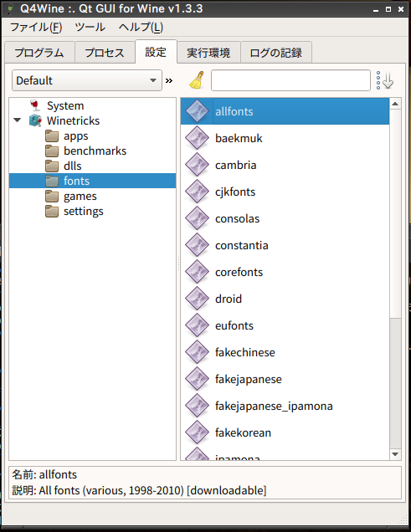Switch to the ログの記録 tab
This screenshot has height=532, width=411.
tap(276, 53)
